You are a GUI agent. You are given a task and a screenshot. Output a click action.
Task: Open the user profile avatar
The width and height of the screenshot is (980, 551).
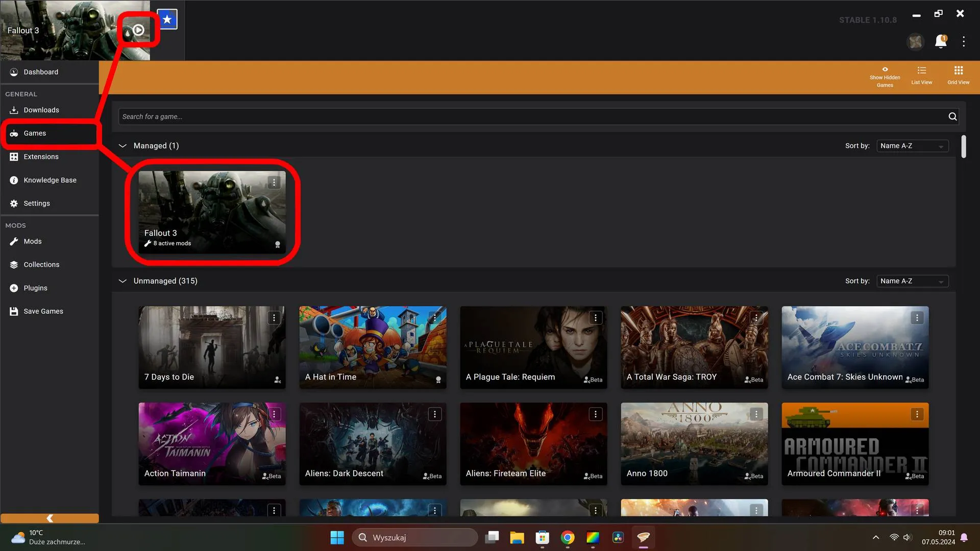click(915, 41)
